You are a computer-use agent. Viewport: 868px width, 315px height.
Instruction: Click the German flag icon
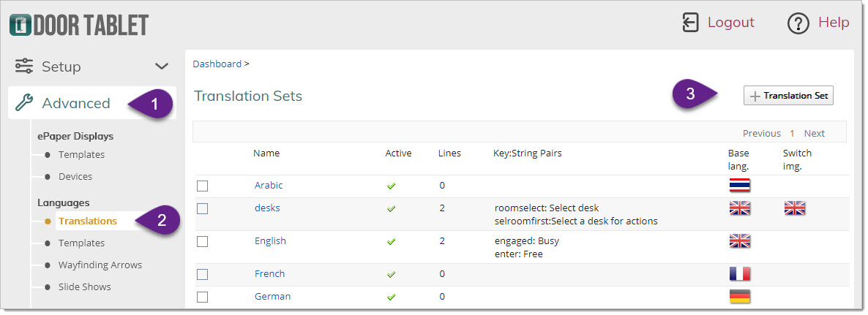739,297
